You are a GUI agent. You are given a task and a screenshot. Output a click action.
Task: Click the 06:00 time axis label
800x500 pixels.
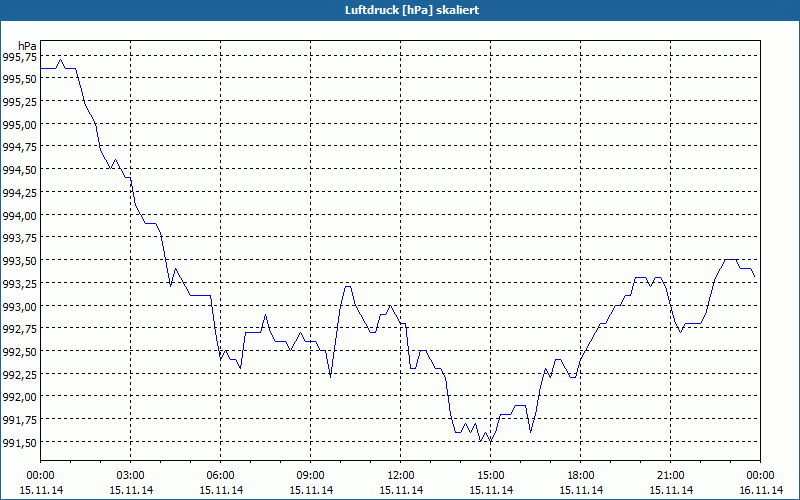(220, 476)
